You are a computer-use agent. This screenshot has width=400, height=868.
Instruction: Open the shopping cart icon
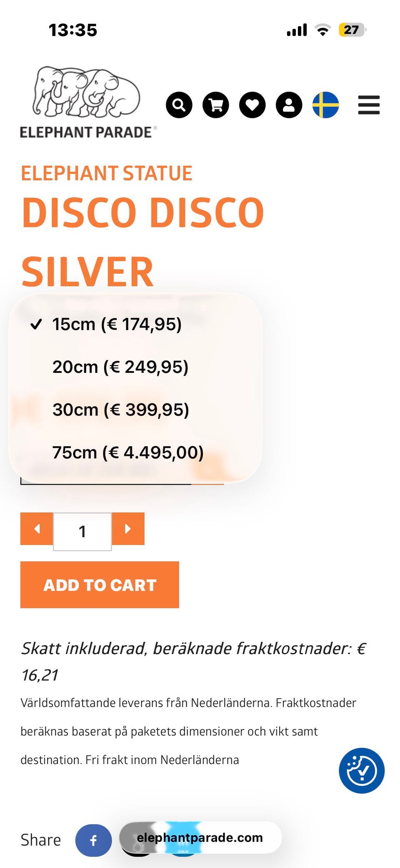[x=216, y=105]
